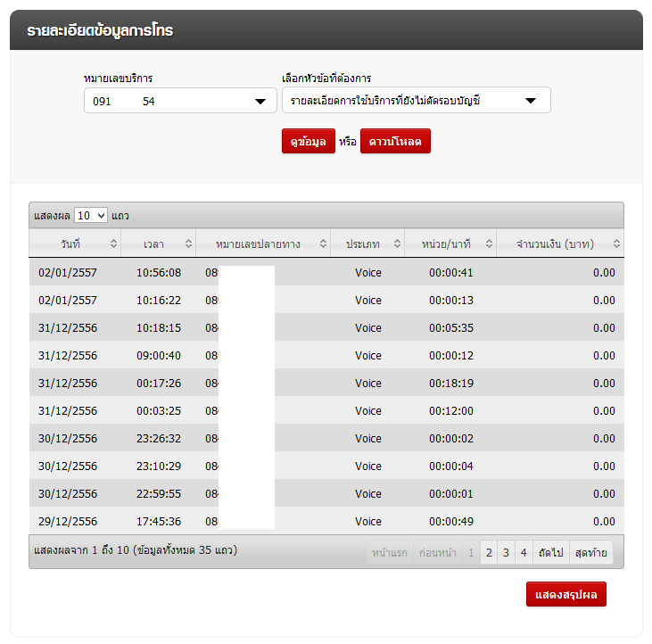
Task: Click date in the 10:56:08 row
Action: pyautogui.click(x=68, y=273)
